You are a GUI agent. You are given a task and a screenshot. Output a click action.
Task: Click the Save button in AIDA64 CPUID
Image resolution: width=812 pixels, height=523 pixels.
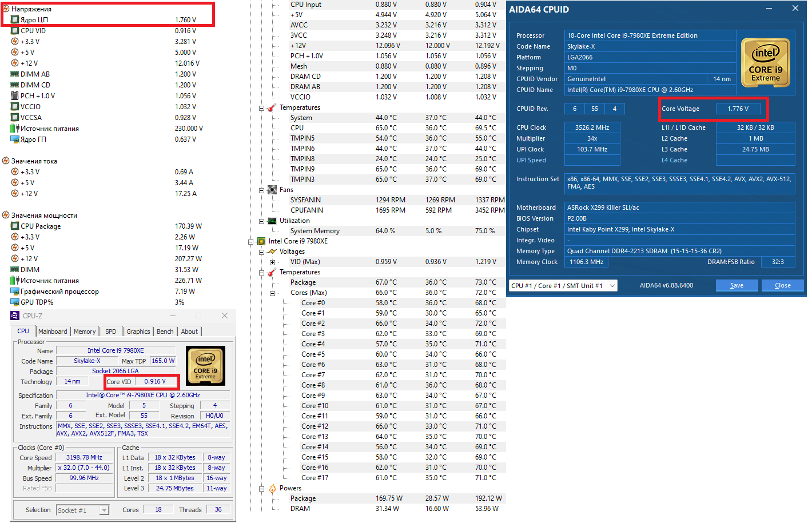coord(737,285)
